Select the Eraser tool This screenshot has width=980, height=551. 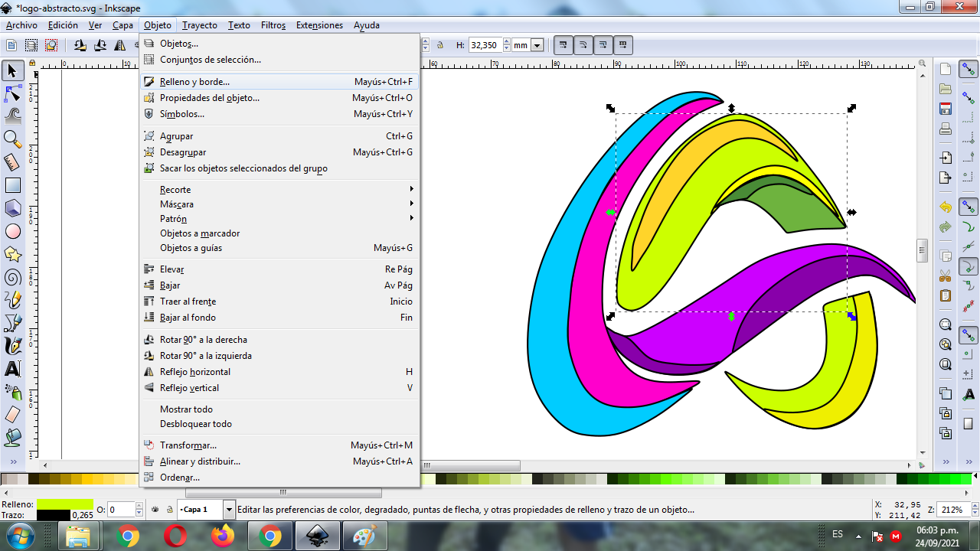click(x=12, y=415)
